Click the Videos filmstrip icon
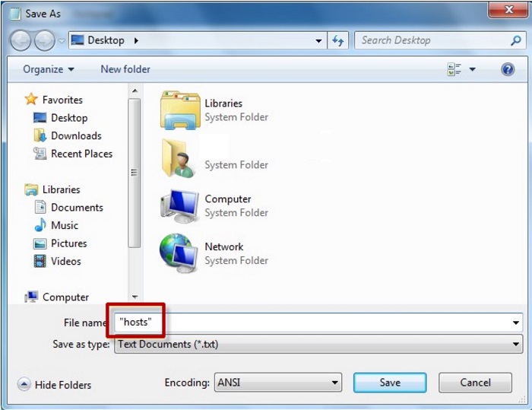This screenshot has height=410, width=532. tap(40, 261)
